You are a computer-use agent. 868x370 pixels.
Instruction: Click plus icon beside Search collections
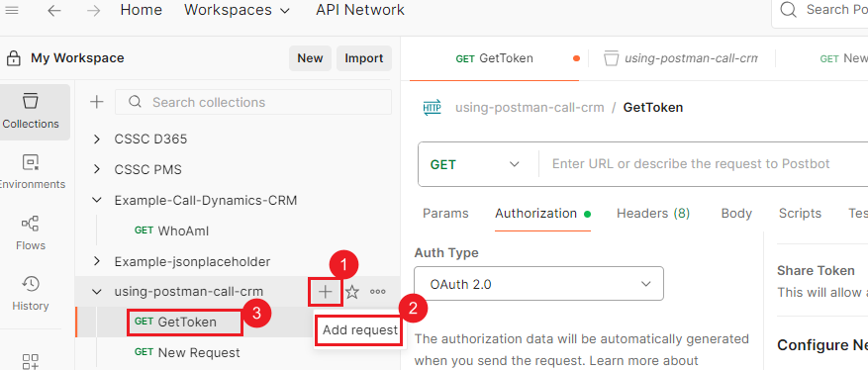tap(97, 102)
